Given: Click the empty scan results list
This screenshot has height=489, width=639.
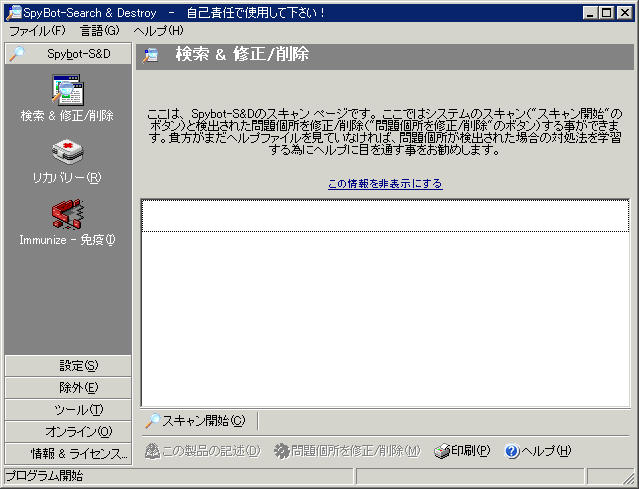Looking at the screenshot, I should pyautogui.click(x=385, y=303).
